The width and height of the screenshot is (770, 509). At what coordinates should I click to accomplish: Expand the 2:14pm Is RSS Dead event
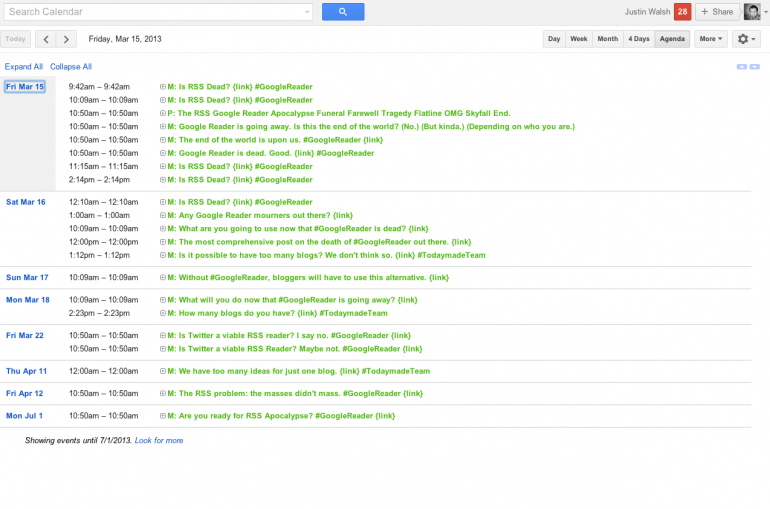[x=163, y=180]
